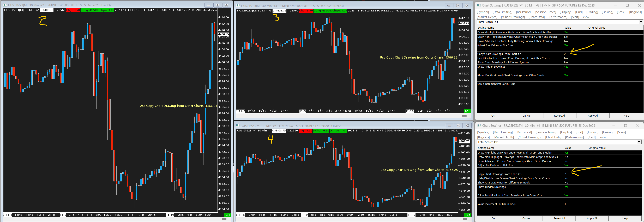Open search text dropdown in #3 settings
Screen dimensions: 644x222
point(641,22)
